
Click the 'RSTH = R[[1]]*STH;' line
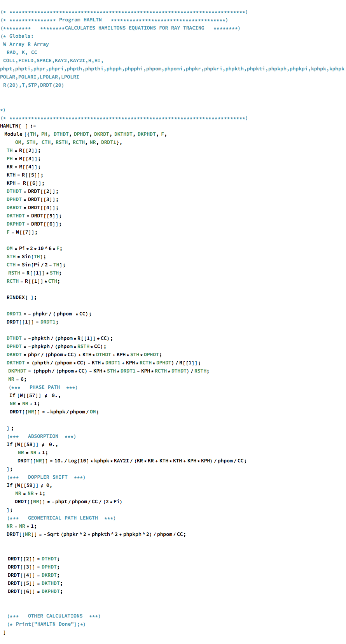point(35,273)
